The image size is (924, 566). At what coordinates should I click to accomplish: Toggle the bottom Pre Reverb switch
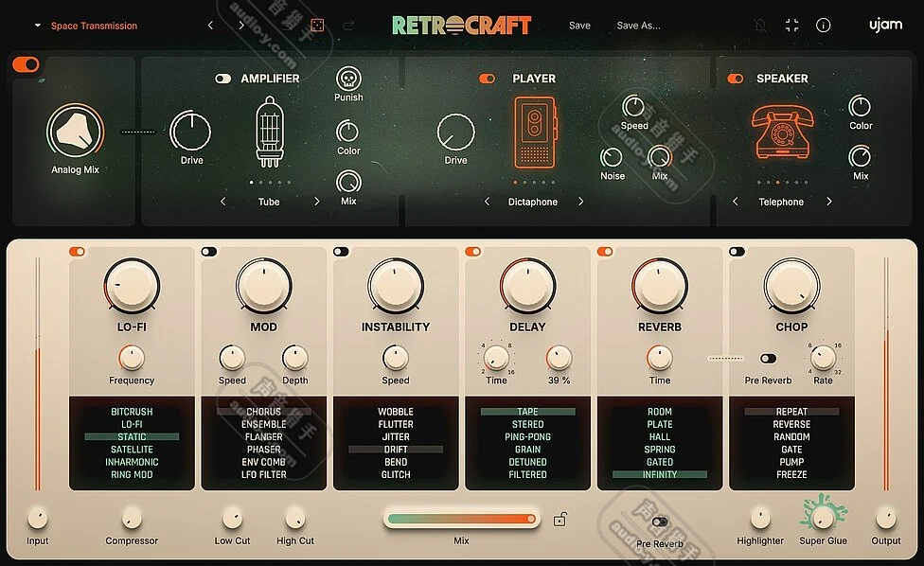coord(660,522)
